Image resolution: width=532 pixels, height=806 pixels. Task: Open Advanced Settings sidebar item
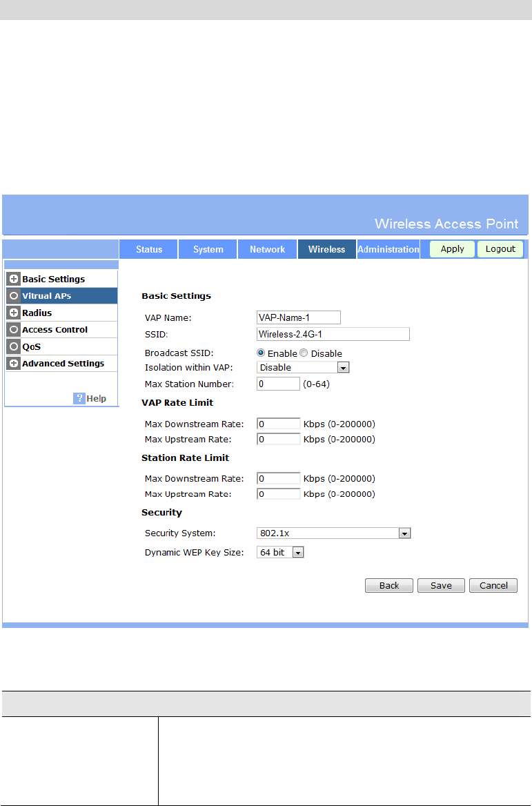[x=61, y=364]
